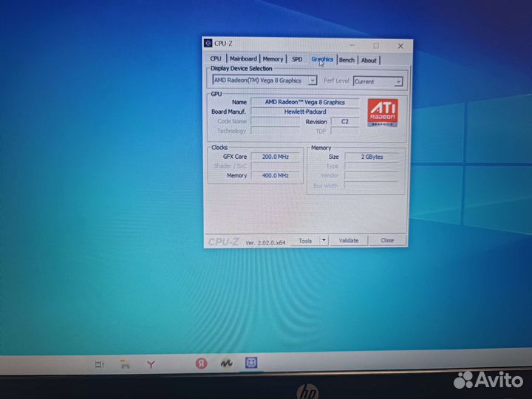Click the GPU Name field value

(304, 102)
